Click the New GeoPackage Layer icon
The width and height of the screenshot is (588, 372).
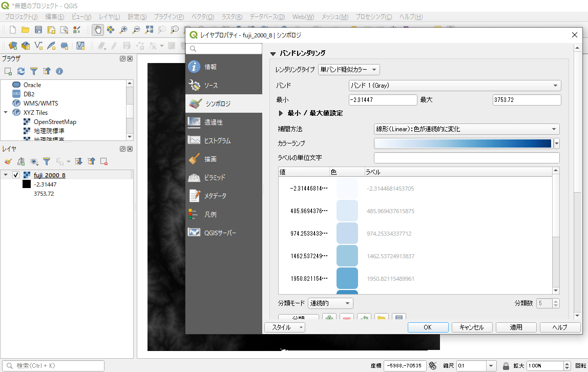26,46
